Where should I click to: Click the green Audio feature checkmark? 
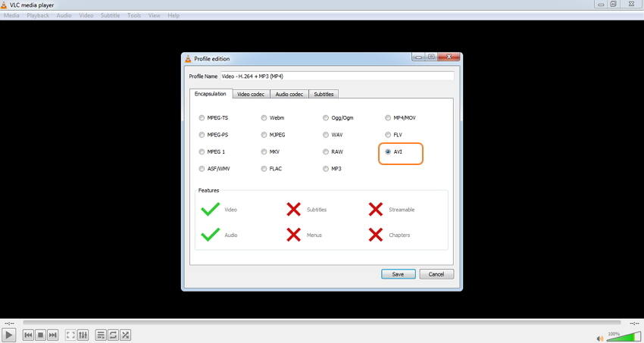(x=211, y=235)
